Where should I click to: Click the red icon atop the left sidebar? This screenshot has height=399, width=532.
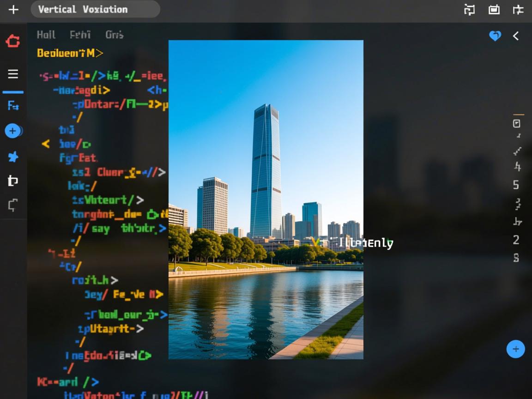click(x=13, y=41)
